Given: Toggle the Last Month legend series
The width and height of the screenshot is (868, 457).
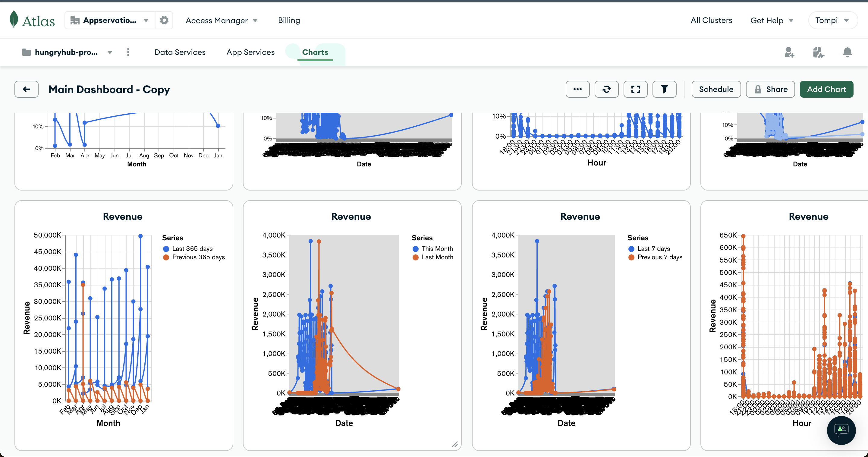Looking at the screenshot, I should [x=437, y=257].
